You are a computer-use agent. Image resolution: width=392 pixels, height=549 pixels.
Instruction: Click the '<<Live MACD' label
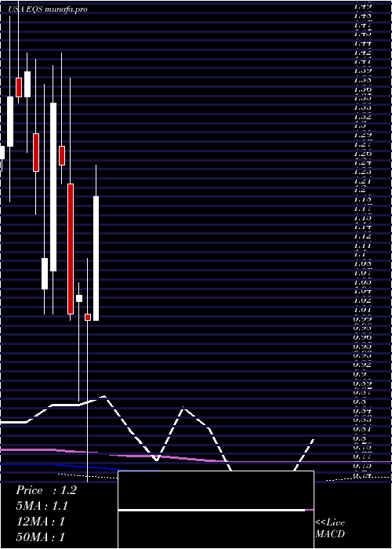pos(330,529)
